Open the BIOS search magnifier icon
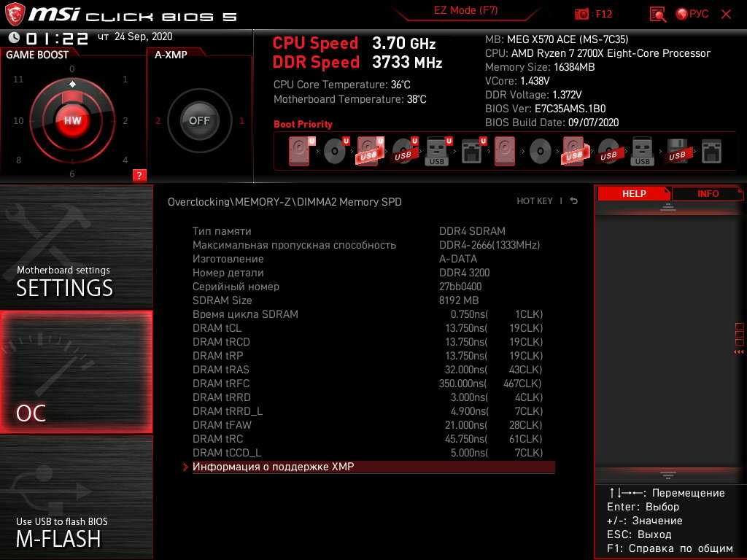 pyautogui.click(x=657, y=14)
